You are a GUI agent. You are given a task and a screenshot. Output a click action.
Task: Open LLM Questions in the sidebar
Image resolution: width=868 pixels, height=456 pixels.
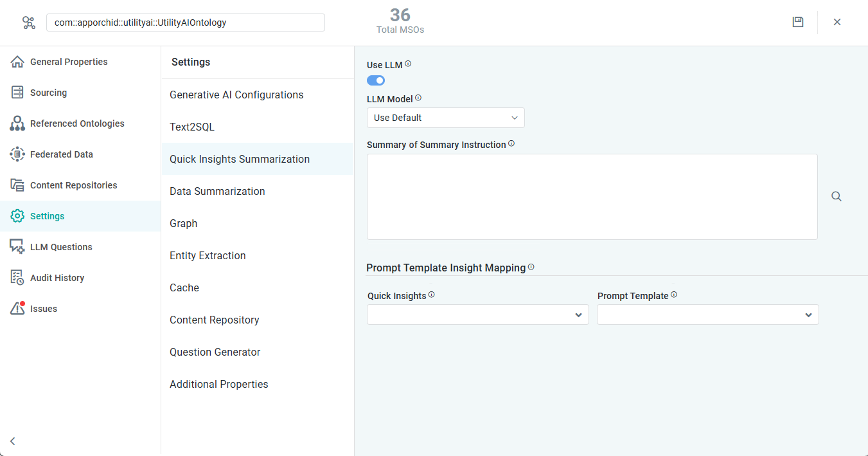[61, 247]
